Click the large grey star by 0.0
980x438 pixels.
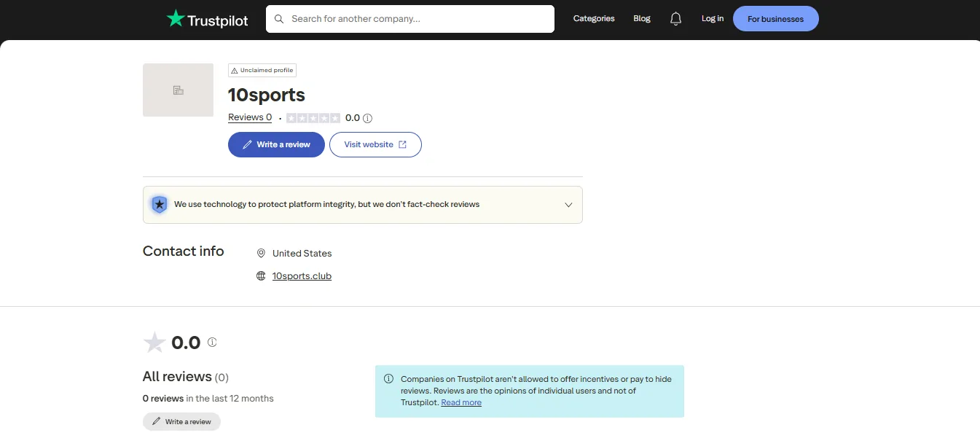tap(154, 343)
